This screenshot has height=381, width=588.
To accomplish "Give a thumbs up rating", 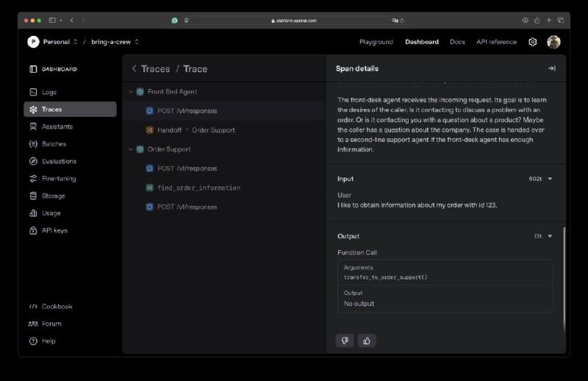I will 367,341.
